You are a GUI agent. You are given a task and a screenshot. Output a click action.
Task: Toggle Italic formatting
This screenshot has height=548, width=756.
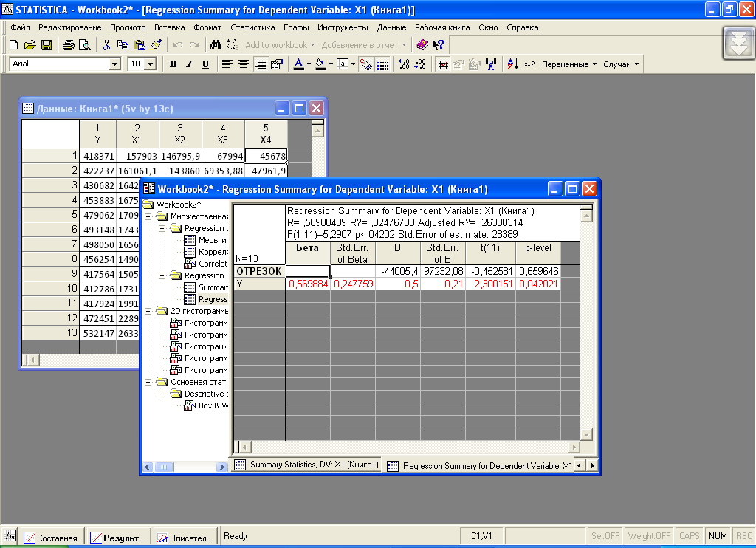click(189, 64)
